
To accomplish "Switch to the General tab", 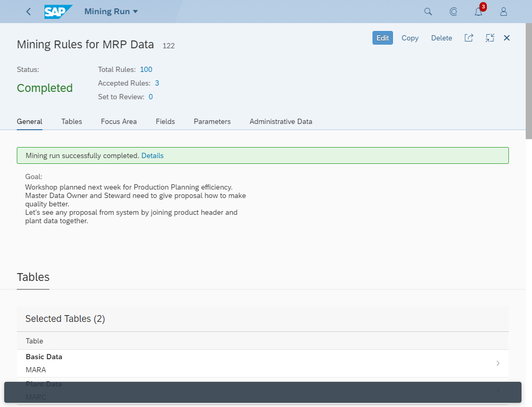I will (x=29, y=121).
